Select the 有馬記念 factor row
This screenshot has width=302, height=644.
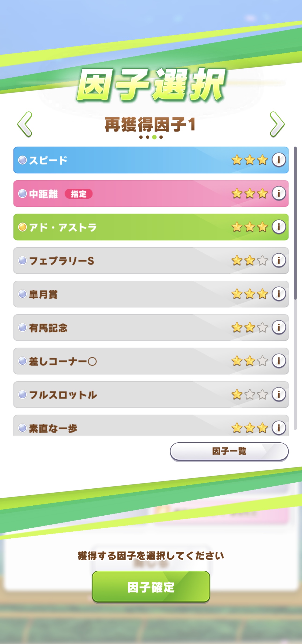point(125,328)
